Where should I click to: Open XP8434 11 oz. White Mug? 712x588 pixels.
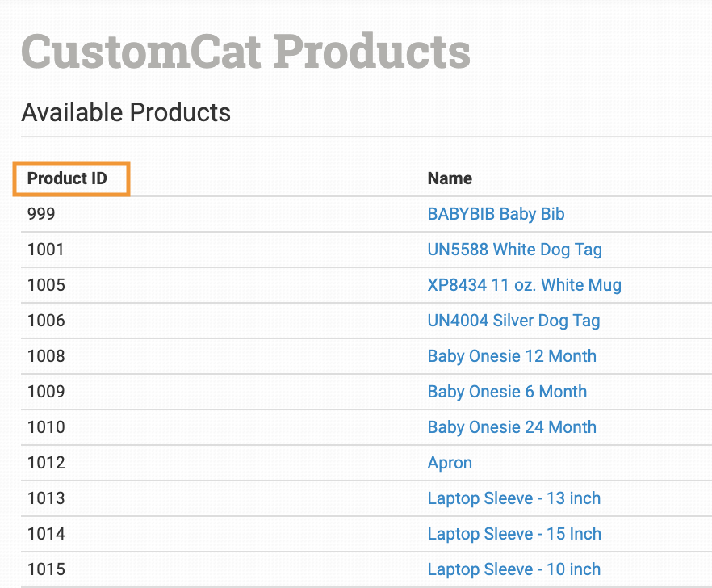[x=524, y=285]
